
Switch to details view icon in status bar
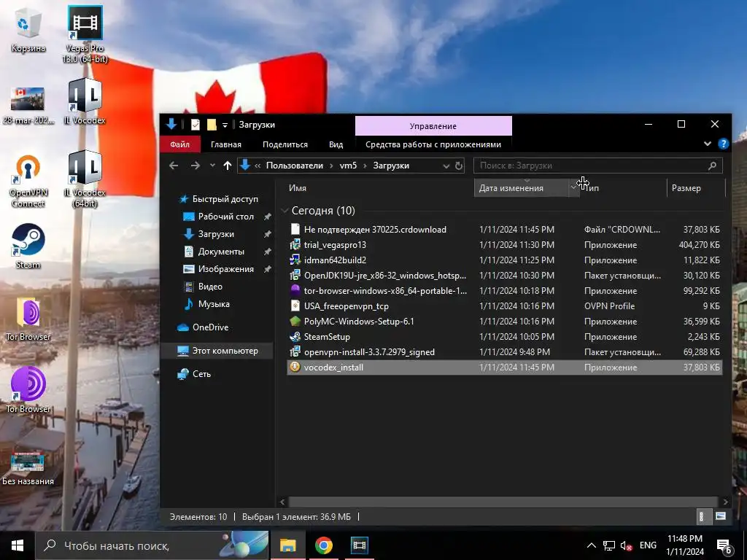tap(701, 517)
